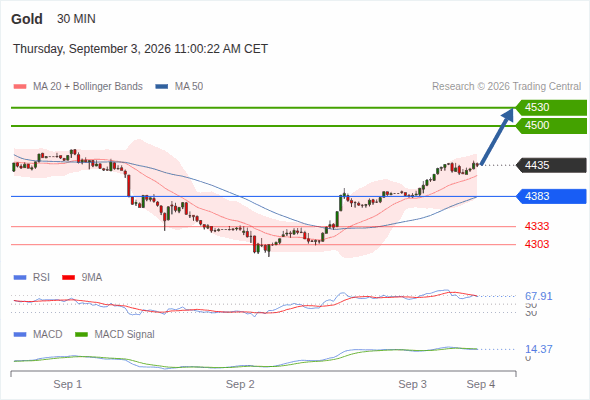The width and height of the screenshot is (590, 400).
Task: Click the MA 20 + Bollinger Bands legend swatch
Action: click(x=20, y=87)
